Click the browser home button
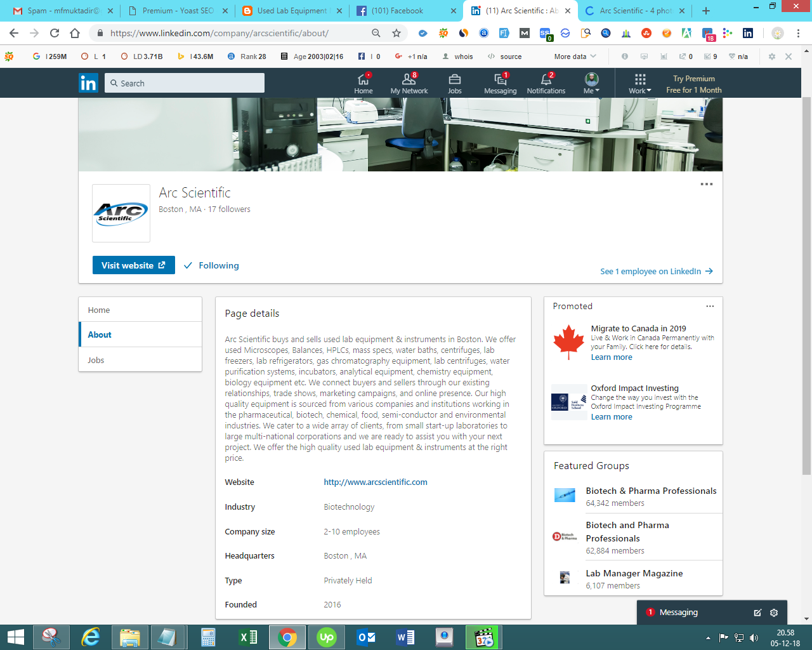 [x=75, y=33]
